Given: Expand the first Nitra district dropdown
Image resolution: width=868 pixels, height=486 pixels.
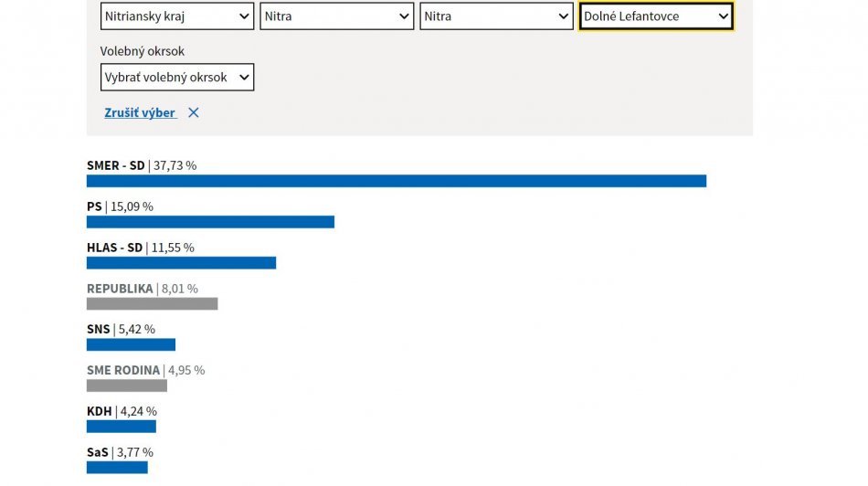Looking at the screenshot, I should tap(336, 16).
